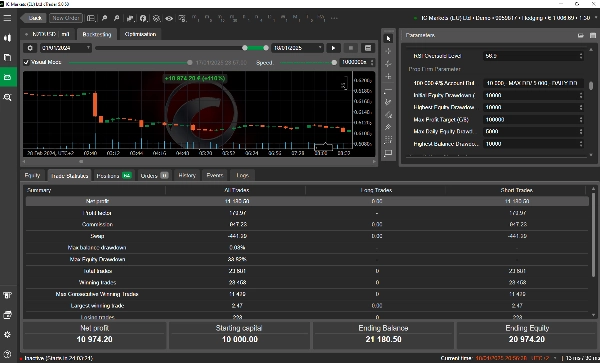Screen dimensions: 600x363
Task: Open the toolbar overflow ellipsis
Action: 334,18
